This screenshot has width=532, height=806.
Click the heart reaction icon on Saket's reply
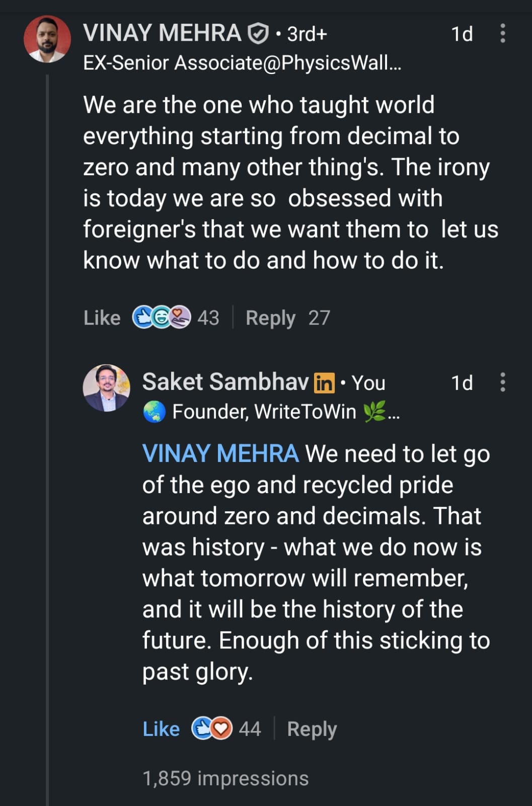pos(221,728)
